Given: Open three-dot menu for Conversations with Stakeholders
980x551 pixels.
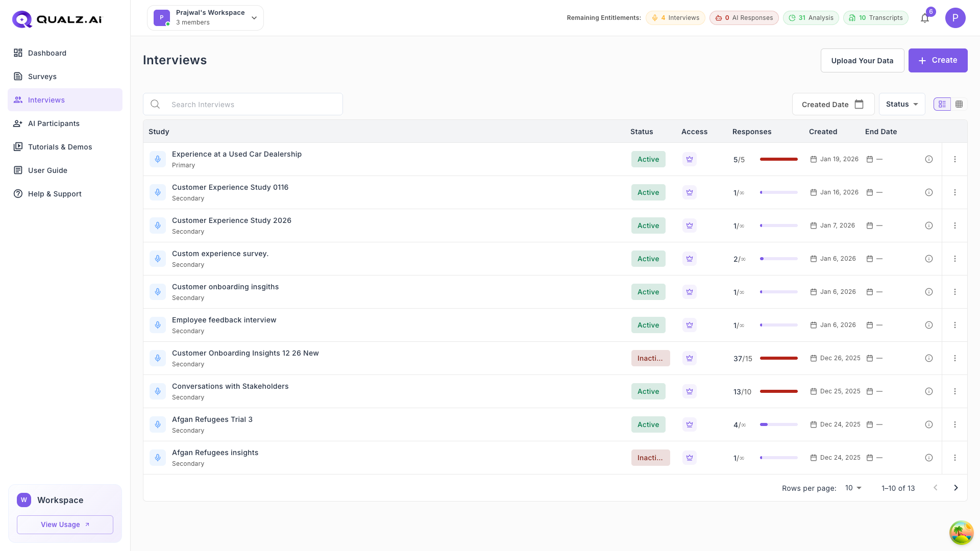Looking at the screenshot, I should click(954, 391).
